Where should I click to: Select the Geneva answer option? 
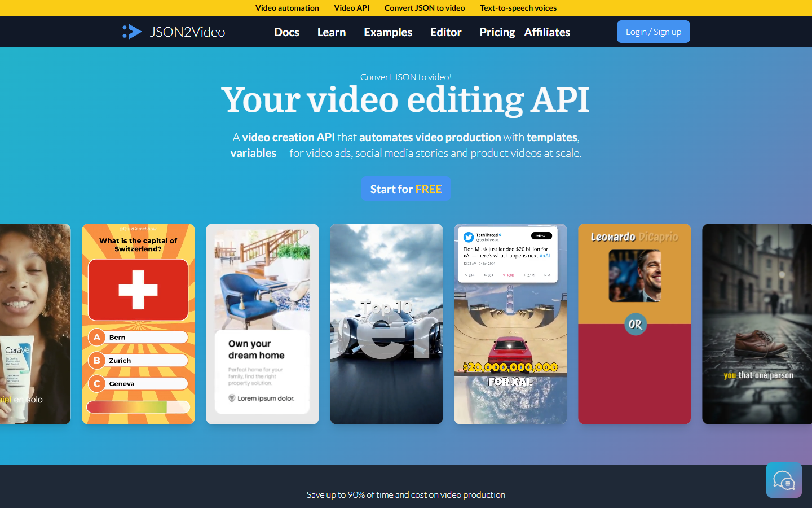tap(138, 383)
